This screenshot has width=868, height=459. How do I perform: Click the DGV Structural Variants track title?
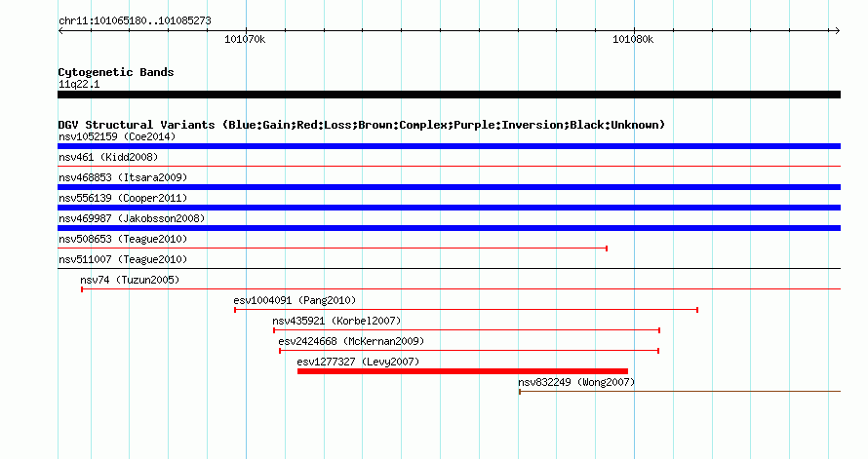[x=362, y=125]
